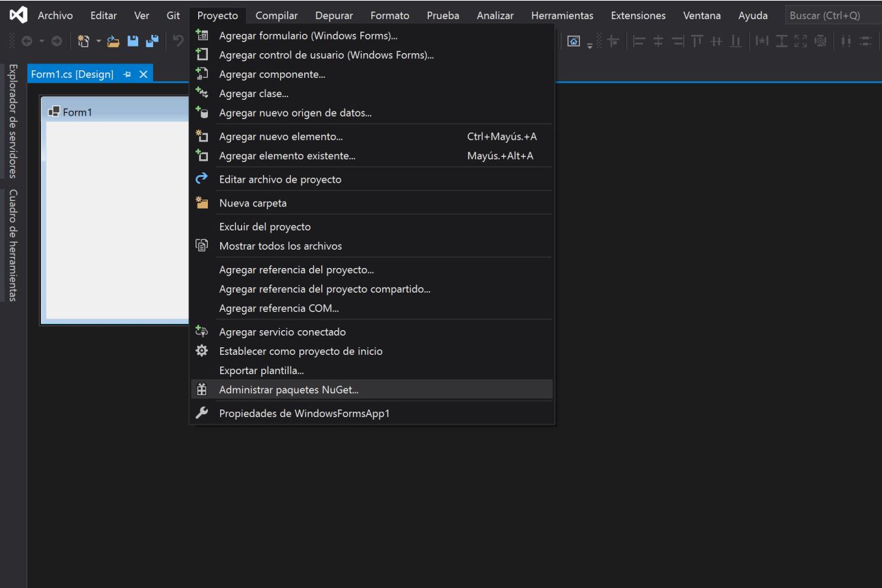Choose Agregar clase menu entry
882x588 pixels.
pos(372,94)
